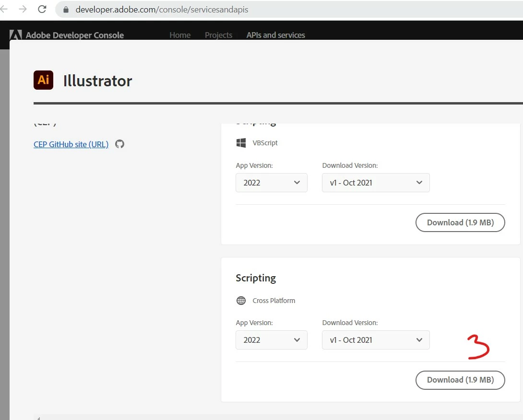Click the browser forward arrow

click(x=23, y=9)
